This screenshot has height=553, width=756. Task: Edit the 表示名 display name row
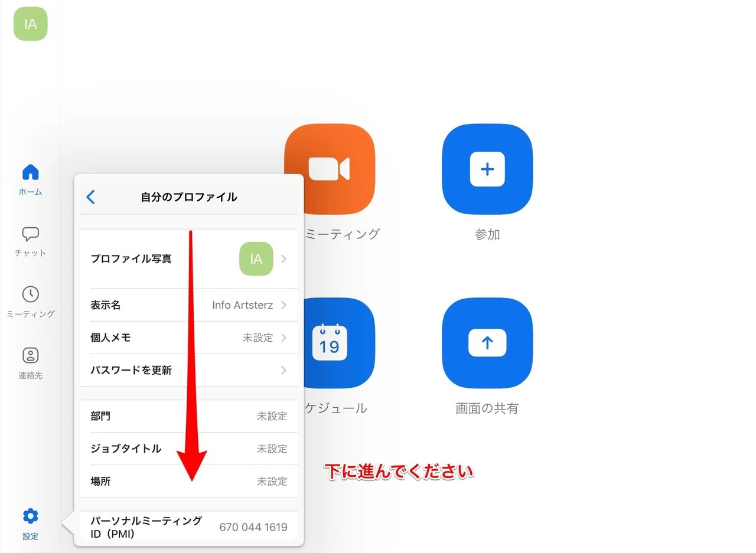[189, 305]
